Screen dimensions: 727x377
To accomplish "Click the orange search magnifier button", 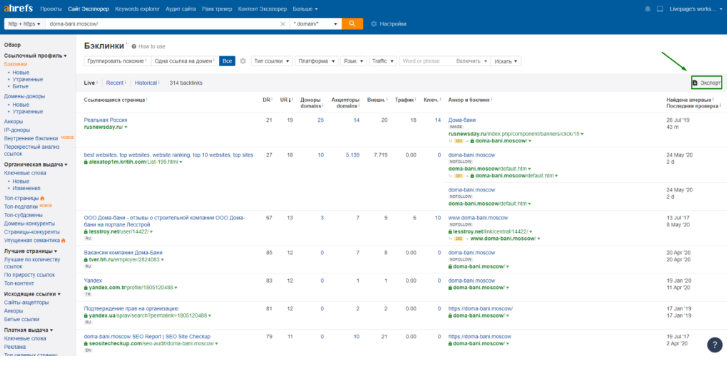I will click(x=352, y=24).
